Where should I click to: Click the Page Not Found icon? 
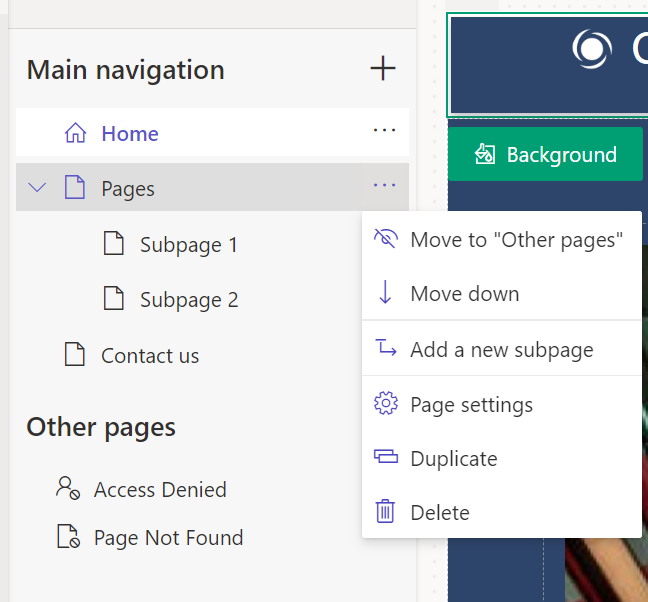coord(68,536)
